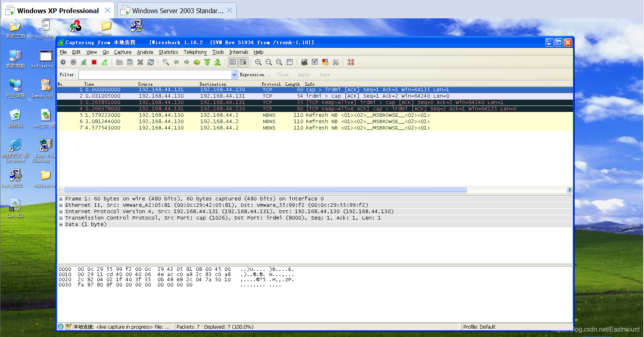Open the Statistics menu
Image resolution: width=644 pixels, height=337 pixels.
(x=168, y=52)
